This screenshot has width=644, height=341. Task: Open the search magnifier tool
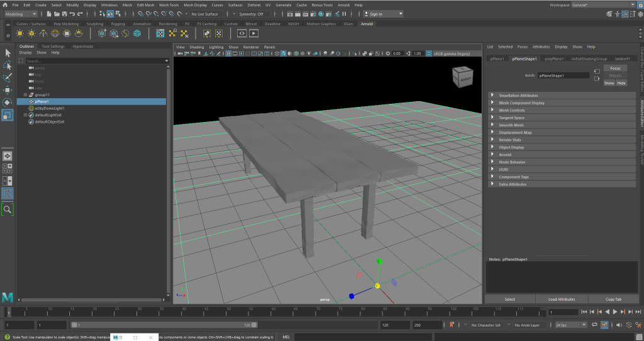[x=8, y=210]
